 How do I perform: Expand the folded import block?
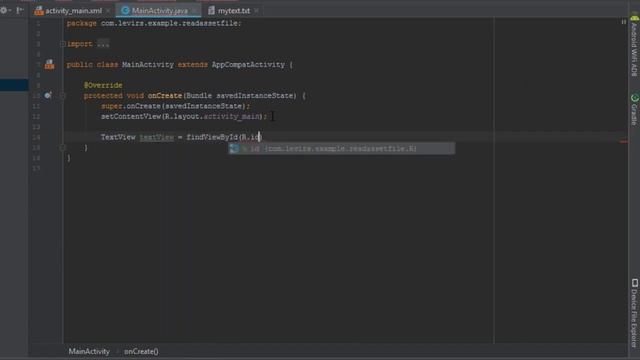(62, 44)
